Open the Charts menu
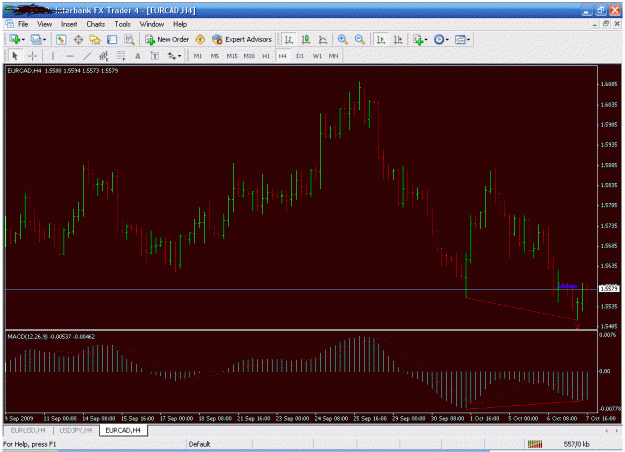Viewport: 625px width, 452px height. tap(96, 24)
